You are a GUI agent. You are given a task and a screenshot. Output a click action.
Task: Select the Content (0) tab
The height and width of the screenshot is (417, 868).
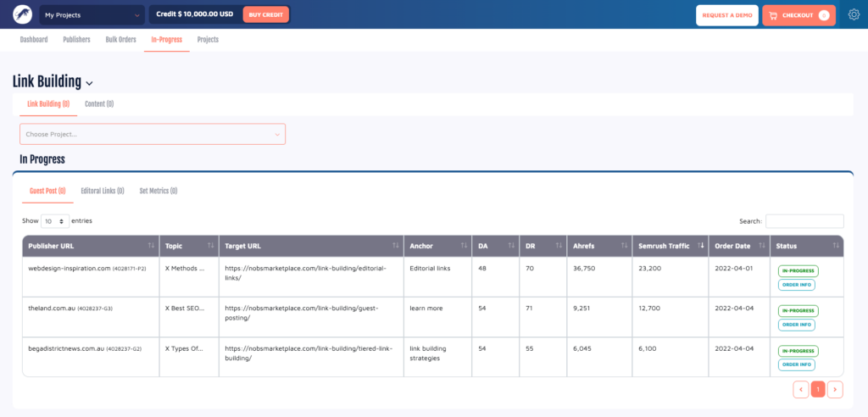99,104
